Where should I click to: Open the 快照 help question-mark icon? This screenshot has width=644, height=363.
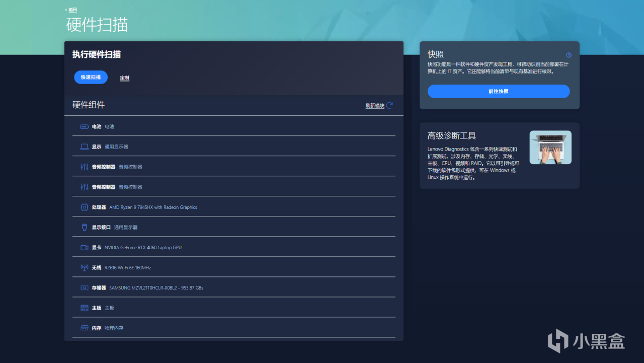[569, 55]
